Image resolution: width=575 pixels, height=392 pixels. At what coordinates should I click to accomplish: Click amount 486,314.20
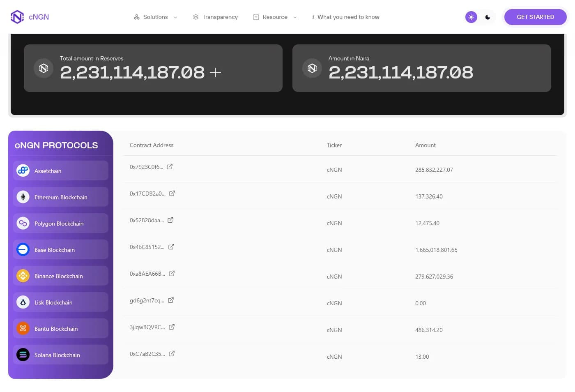pyautogui.click(x=429, y=330)
